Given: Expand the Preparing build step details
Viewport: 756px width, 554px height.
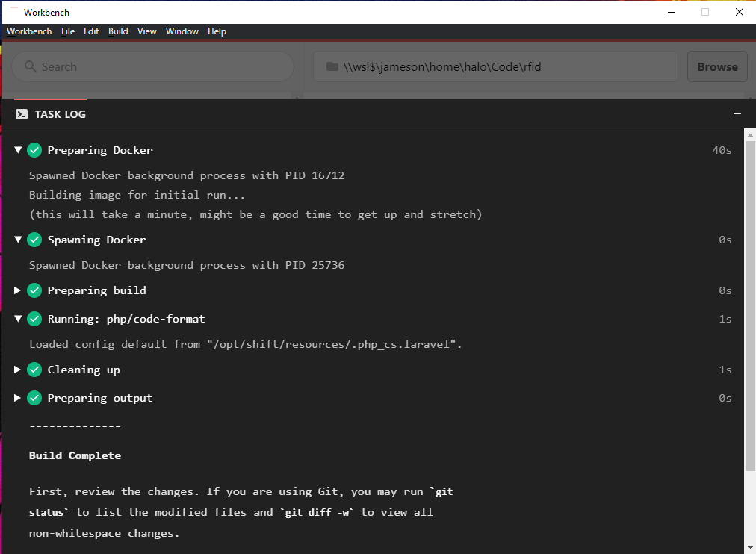Looking at the screenshot, I should [x=17, y=290].
